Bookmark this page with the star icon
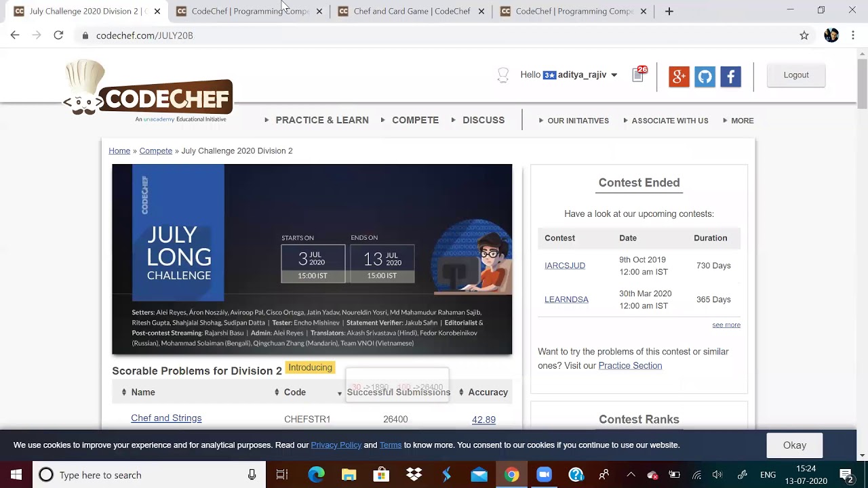Viewport: 868px width, 488px height. click(804, 35)
